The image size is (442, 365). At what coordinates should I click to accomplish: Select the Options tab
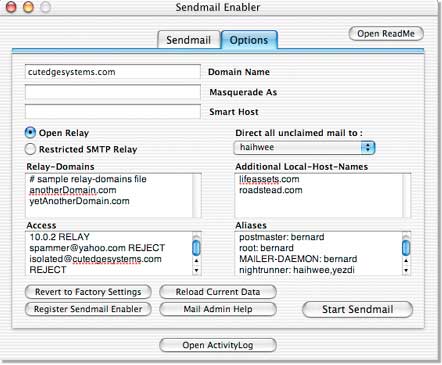[x=249, y=40]
